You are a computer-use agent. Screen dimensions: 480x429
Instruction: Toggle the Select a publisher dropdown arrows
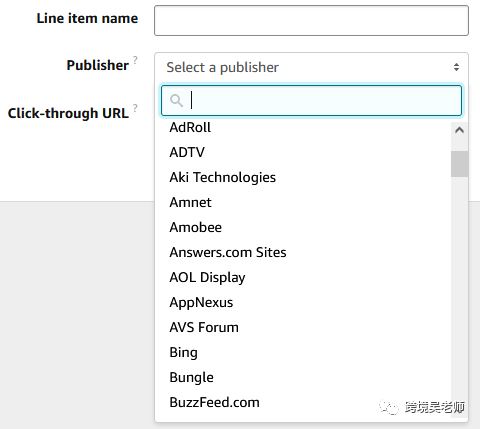click(456, 67)
